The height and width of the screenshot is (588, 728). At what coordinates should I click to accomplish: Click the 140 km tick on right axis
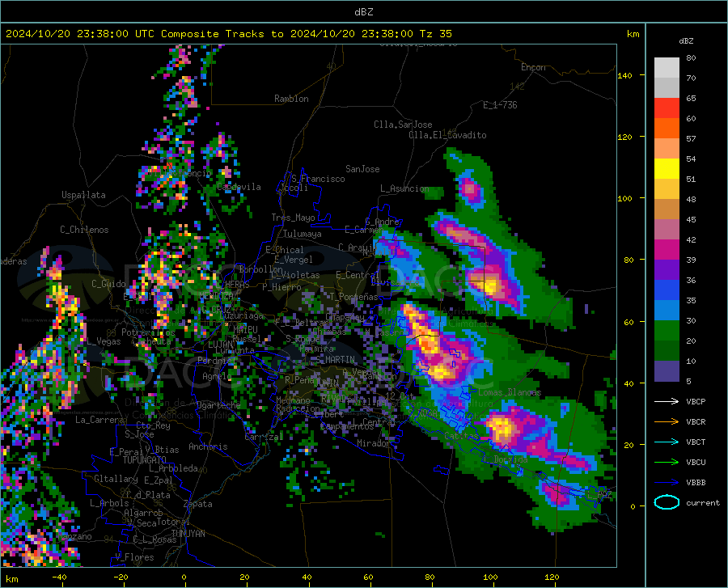click(625, 75)
